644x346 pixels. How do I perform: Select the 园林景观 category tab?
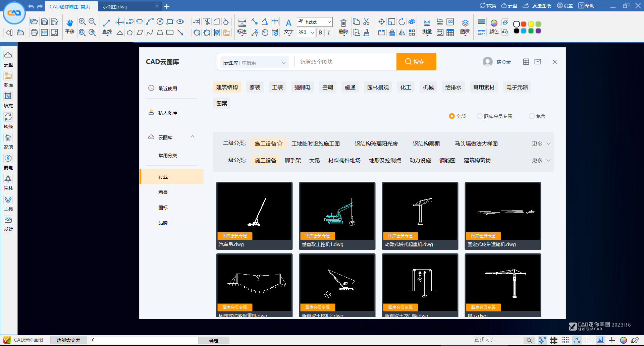[378, 87]
